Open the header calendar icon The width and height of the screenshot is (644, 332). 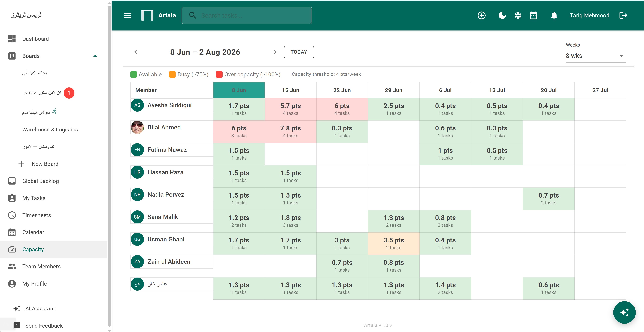point(534,15)
